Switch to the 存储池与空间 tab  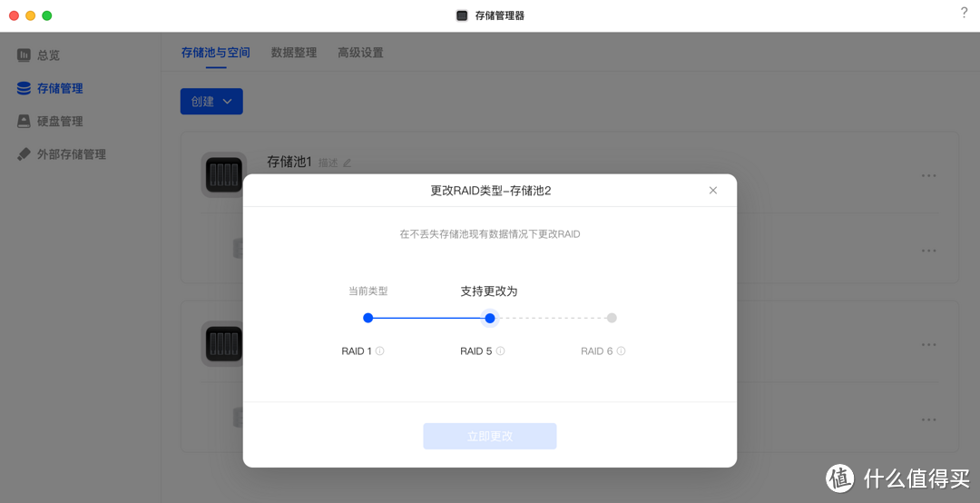point(216,53)
